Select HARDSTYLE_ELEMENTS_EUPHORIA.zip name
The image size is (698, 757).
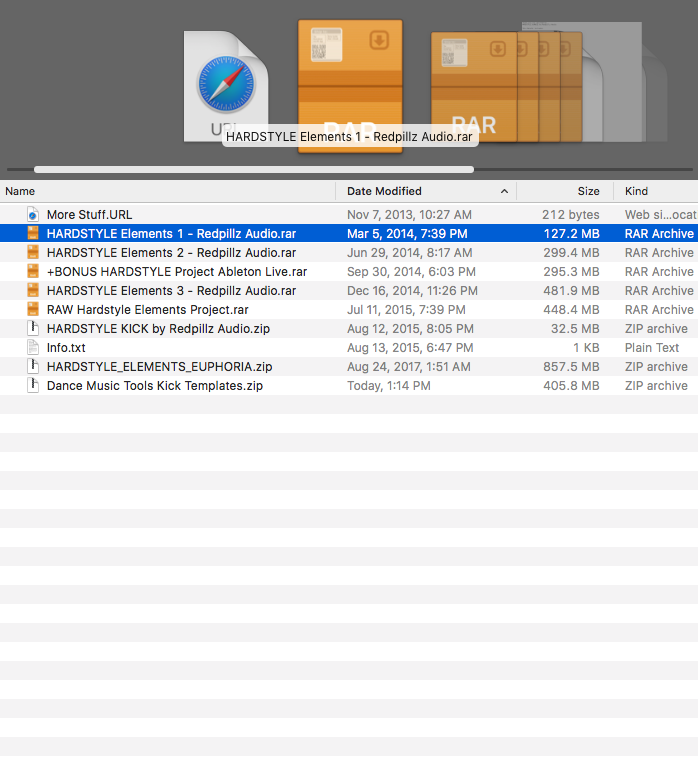(x=159, y=367)
